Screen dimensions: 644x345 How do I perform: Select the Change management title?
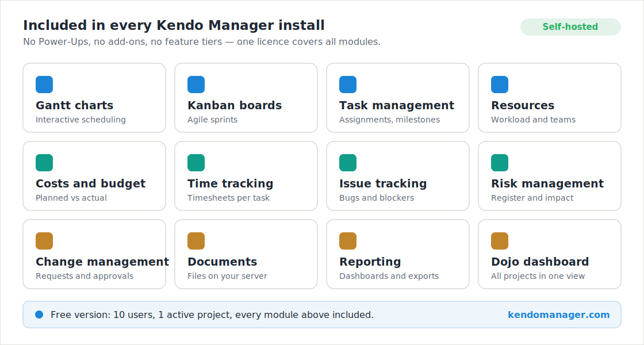pos(102,262)
